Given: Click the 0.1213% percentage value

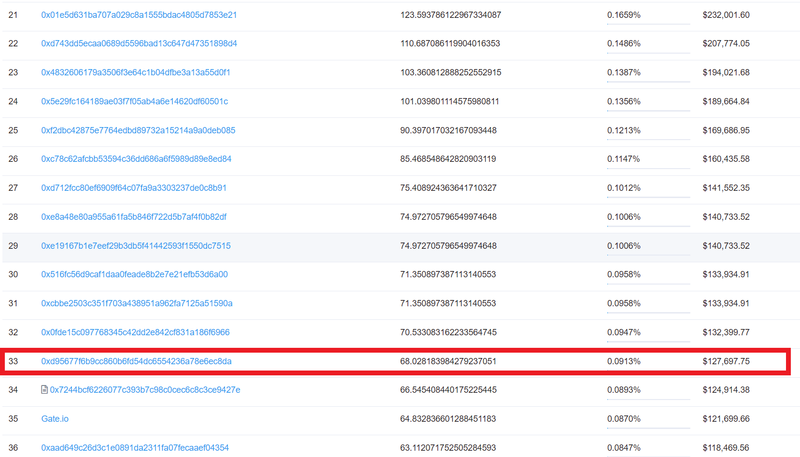Looking at the screenshot, I should pos(623,130).
